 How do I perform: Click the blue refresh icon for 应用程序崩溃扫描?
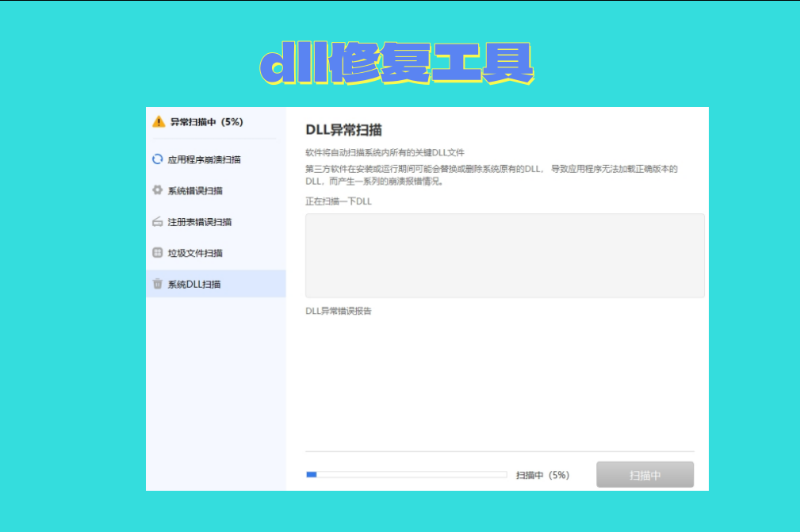click(158, 159)
